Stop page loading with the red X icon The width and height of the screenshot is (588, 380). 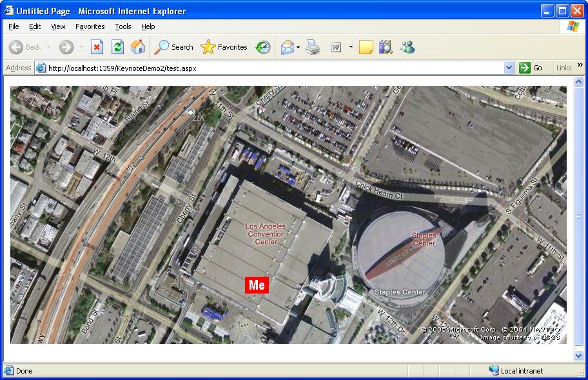point(97,47)
